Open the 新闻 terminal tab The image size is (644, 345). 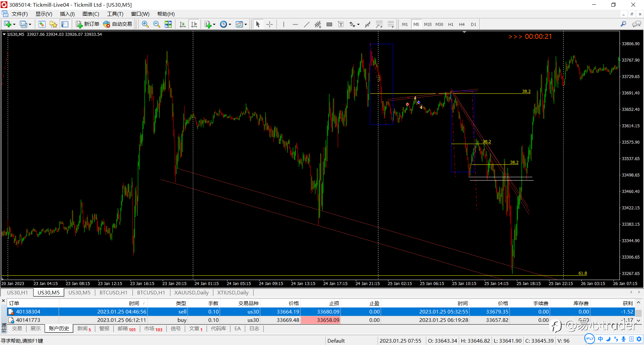[x=84, y=329]
